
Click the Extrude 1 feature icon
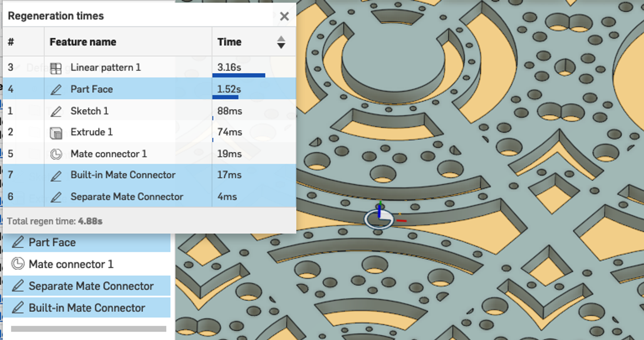coord(56,133)
